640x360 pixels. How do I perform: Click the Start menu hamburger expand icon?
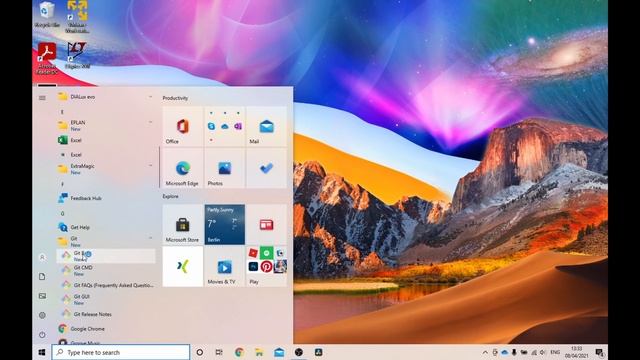[x=42, y=98]
